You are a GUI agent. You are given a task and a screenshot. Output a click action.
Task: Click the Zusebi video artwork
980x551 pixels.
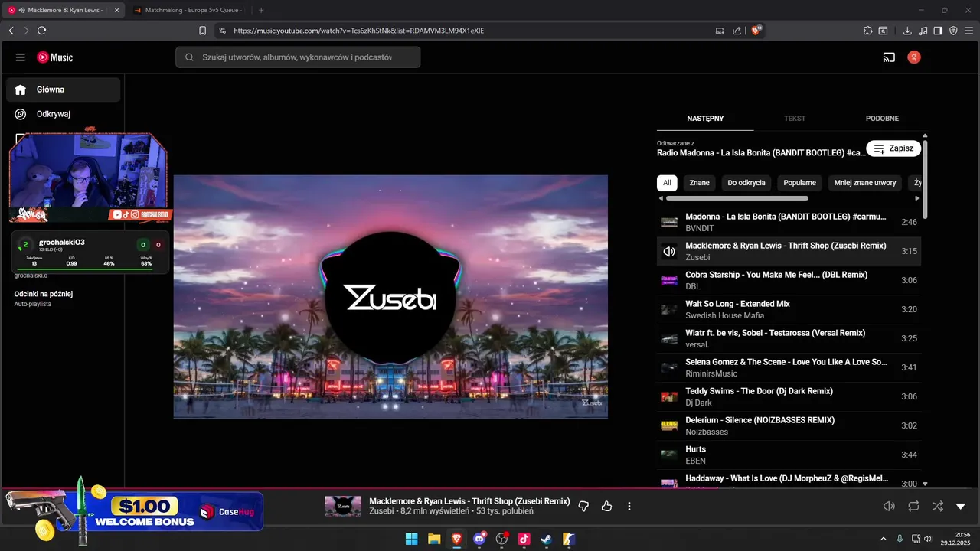point(390,297)
